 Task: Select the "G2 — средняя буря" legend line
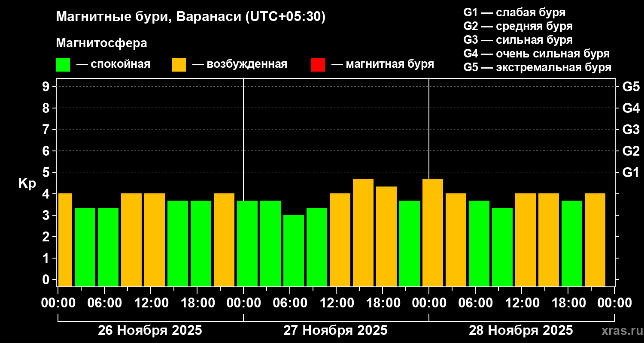click(x=518, y=26)
